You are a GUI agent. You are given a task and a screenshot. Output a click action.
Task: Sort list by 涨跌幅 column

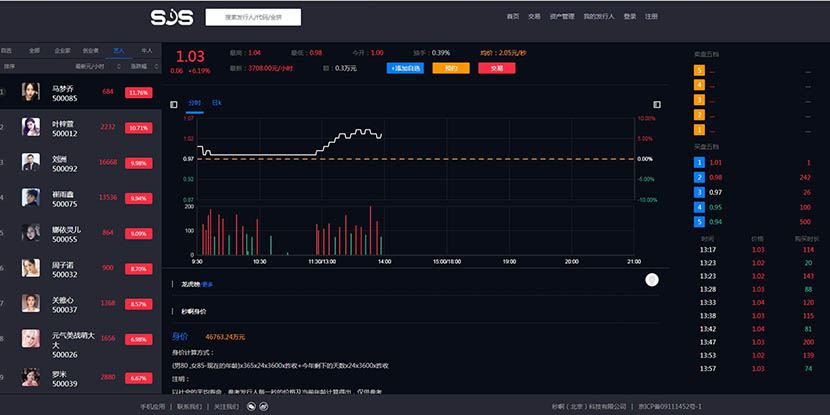(x=138, y=65)
